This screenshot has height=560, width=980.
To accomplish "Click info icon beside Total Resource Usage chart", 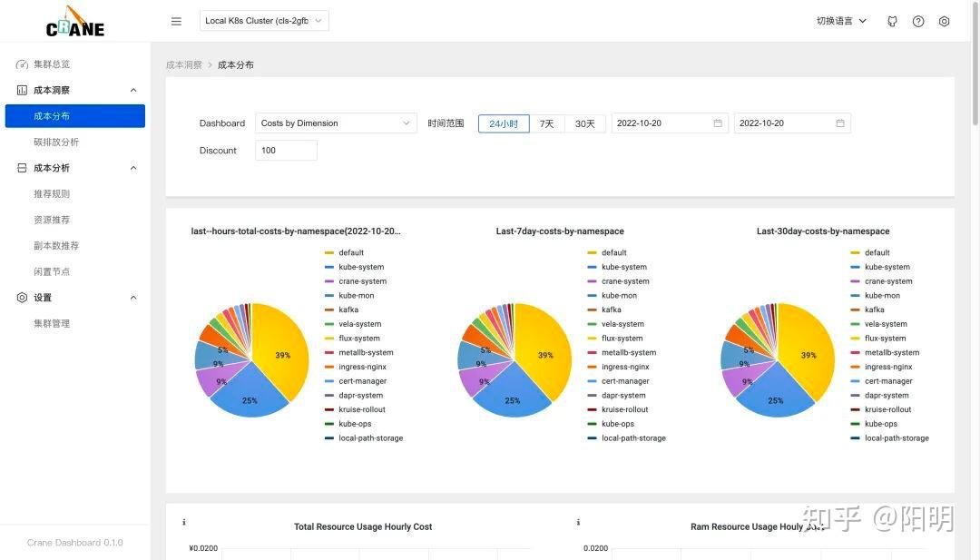I will [x=183, y=522].
